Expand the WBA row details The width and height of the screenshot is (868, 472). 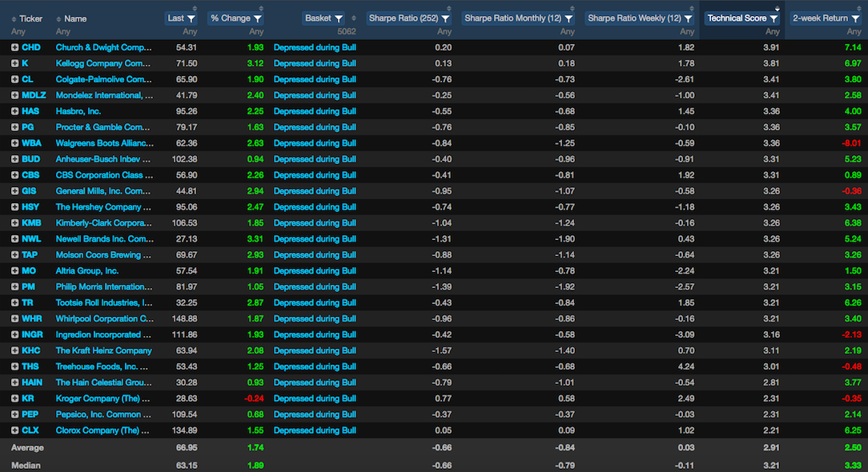click(x=15, y=143)
